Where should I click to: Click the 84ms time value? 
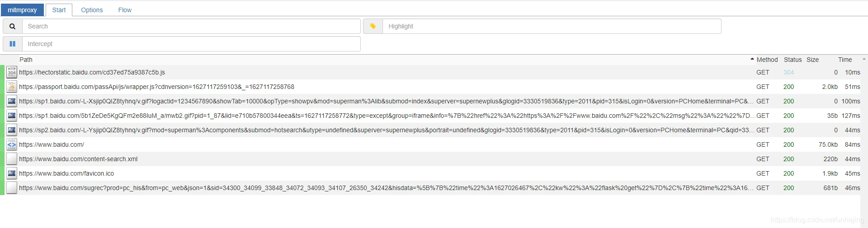pyautogui.click(x=853, y=144)
